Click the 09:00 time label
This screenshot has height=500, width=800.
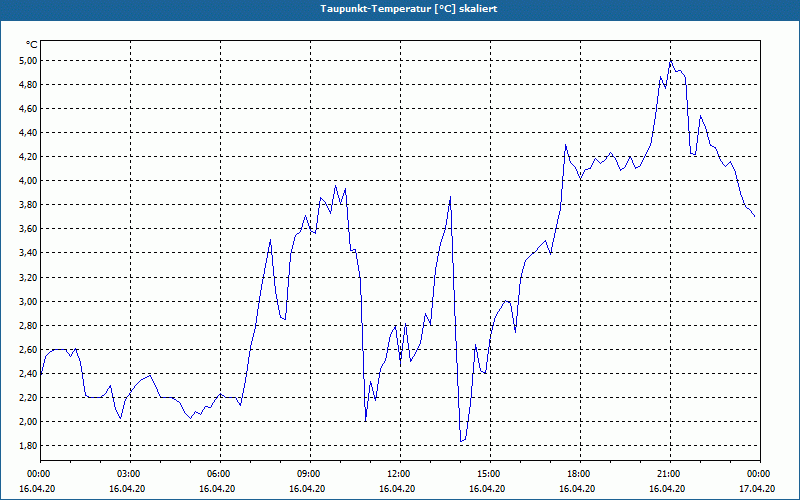coord(310,474)
